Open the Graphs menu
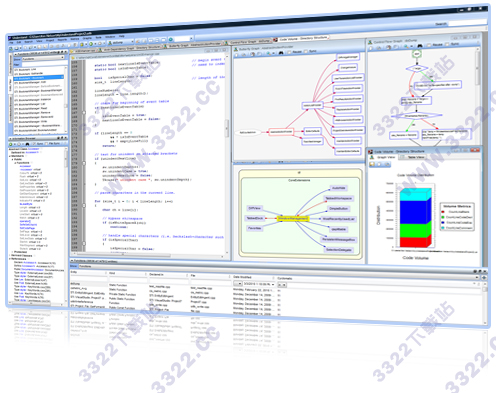Image resolution: width=496 pixels, height=393 pixels. point(87,38)
